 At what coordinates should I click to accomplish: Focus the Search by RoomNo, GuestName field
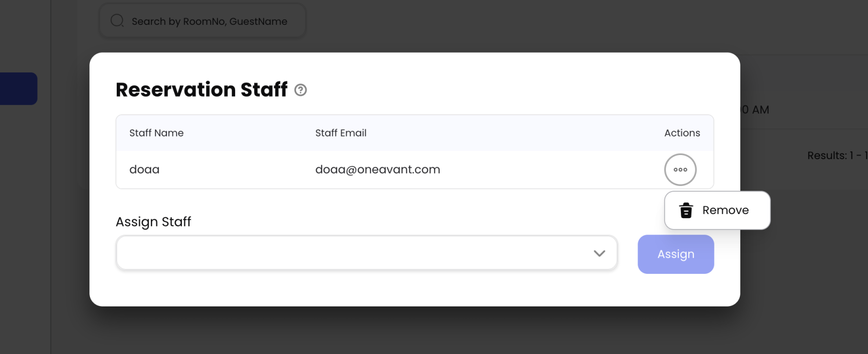point(209,21)
